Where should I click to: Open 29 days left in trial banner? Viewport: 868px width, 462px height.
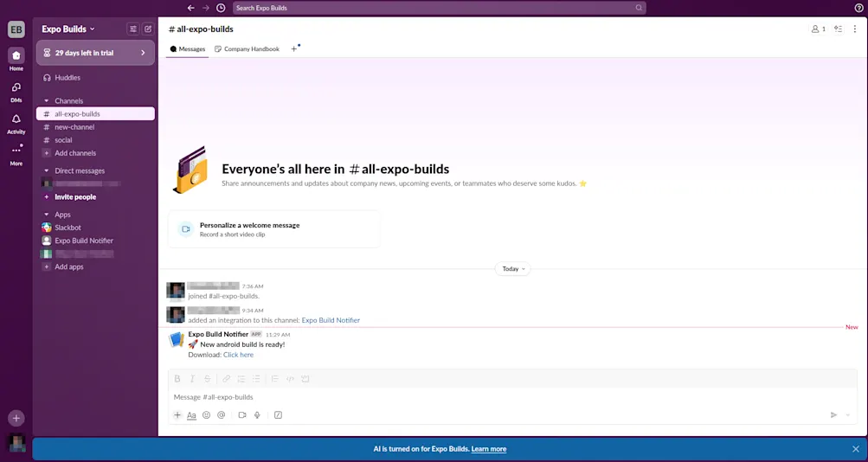95,53
